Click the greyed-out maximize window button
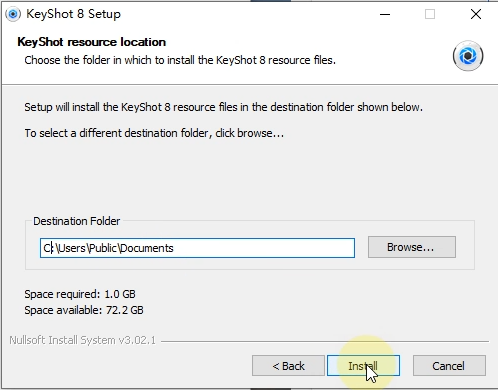The image size is (498, 390). [x=430, y=14]
